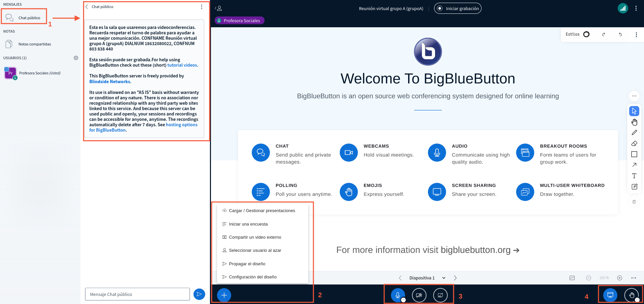Viewport: 644px width, 304px height.
Task: Select the pencil drawing tool
Action: pyautogui.click(x=634, y=133)
